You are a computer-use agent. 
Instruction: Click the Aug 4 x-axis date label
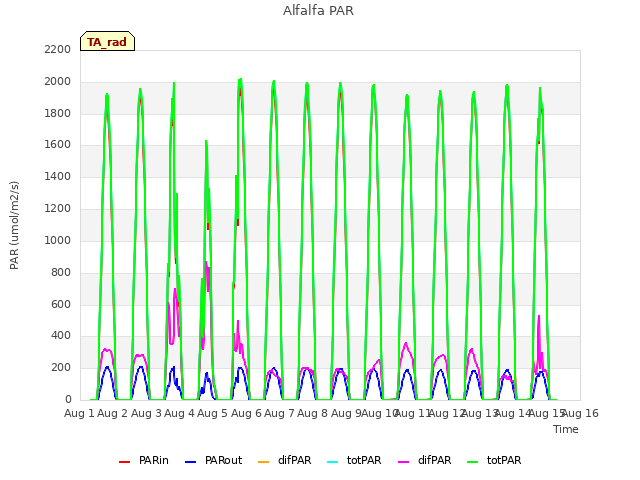(179, 413)
